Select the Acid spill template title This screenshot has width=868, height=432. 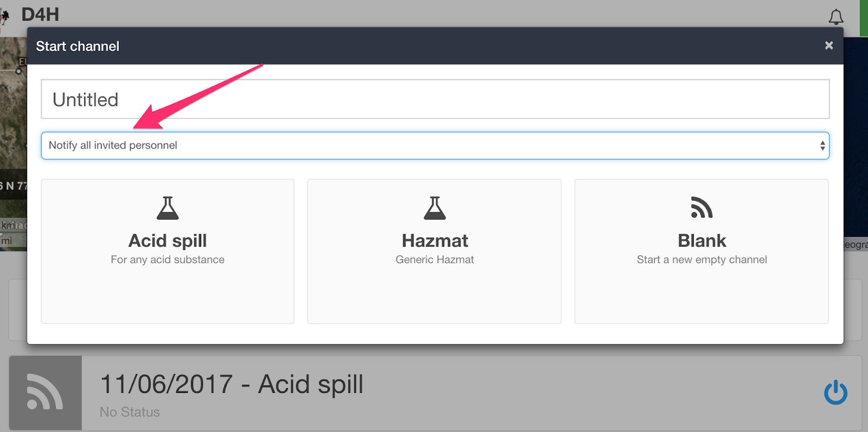(x=168, y=240)
